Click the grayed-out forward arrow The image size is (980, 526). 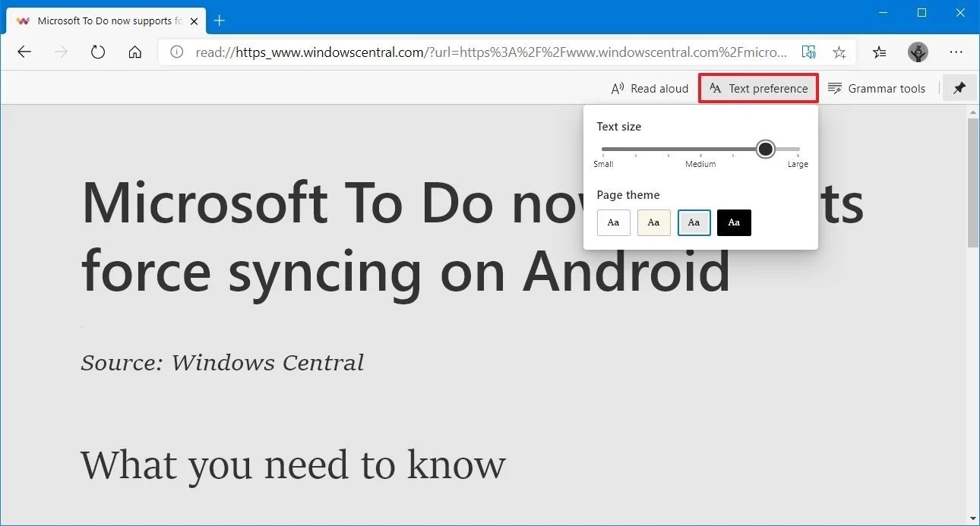pyautogui.click(x=62, y=52)
